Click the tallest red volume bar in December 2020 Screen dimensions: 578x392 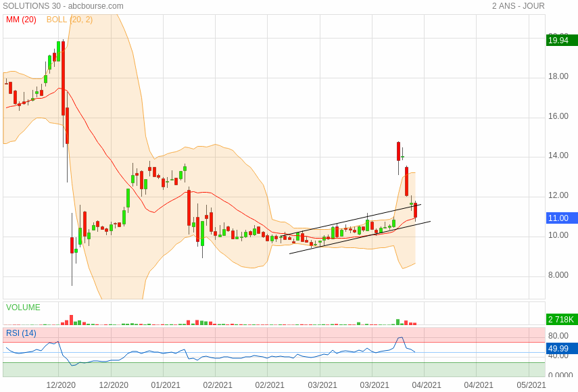[x=71, y=320]
